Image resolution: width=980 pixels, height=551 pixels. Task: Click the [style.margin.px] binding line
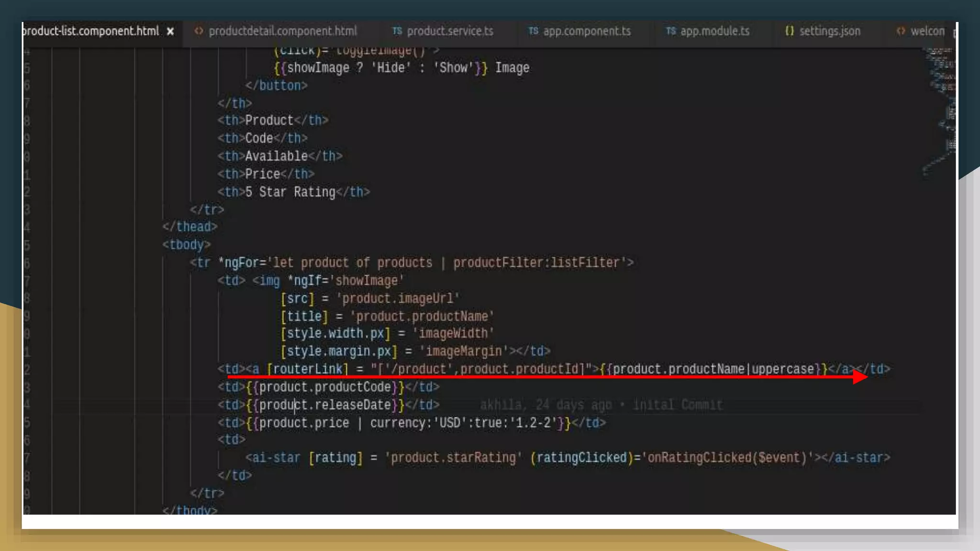tap(415, 352)
